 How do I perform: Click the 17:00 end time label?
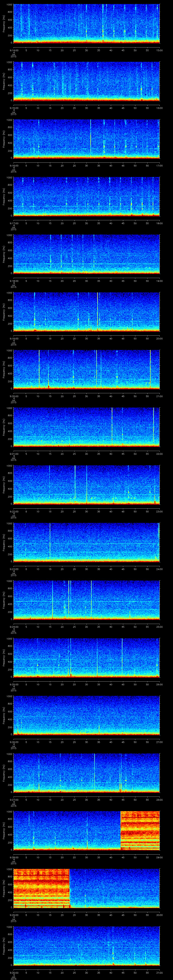point(159,166)
